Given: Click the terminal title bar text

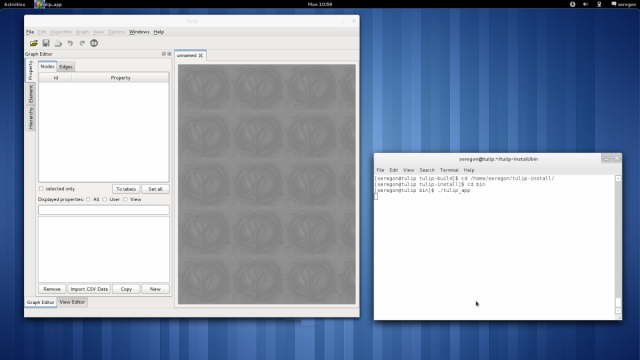Looking at the screenshot, I should click(498, 159).
